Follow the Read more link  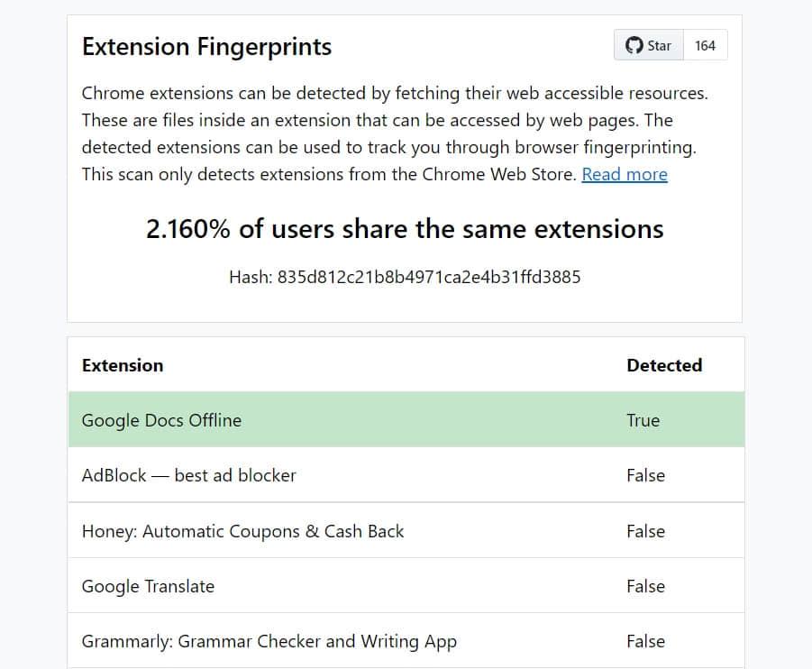coord(625,174)
